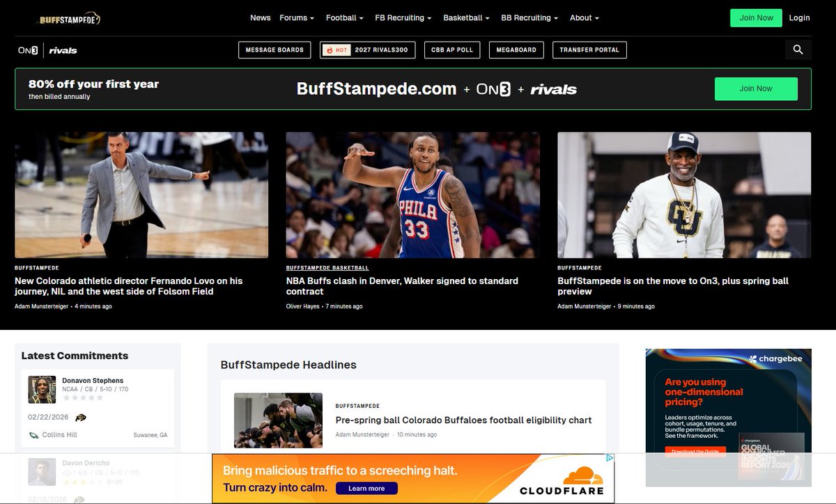Screen dimensions: 836x504
Task: Open the Transfer Portal button
Action: [589, 50]
